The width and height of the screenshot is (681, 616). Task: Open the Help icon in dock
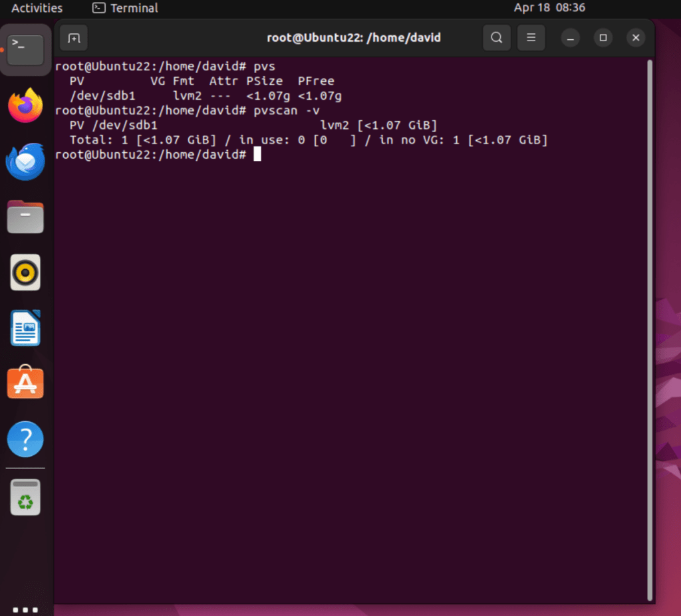tap(25, 439)
